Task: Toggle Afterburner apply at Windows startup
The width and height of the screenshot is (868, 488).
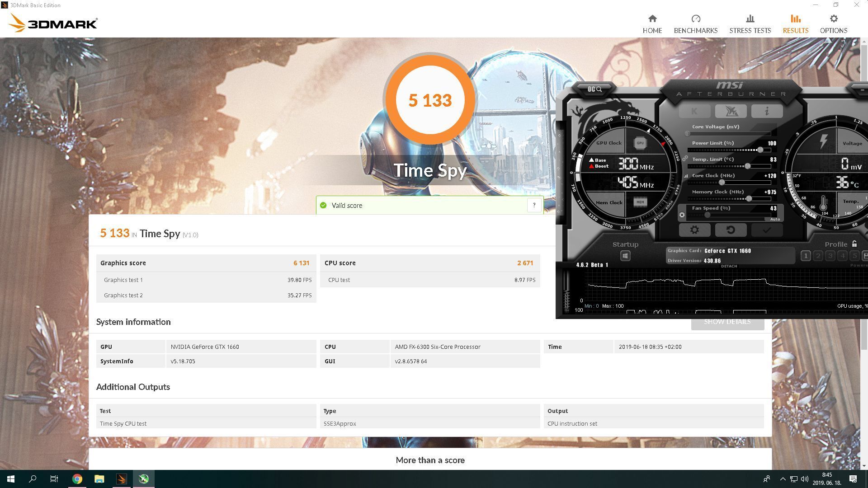Action: coord(625,256)
